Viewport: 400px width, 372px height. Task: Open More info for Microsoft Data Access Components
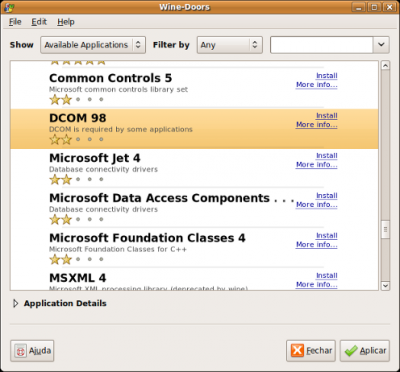pyautogui.click(x=317, y=205)
